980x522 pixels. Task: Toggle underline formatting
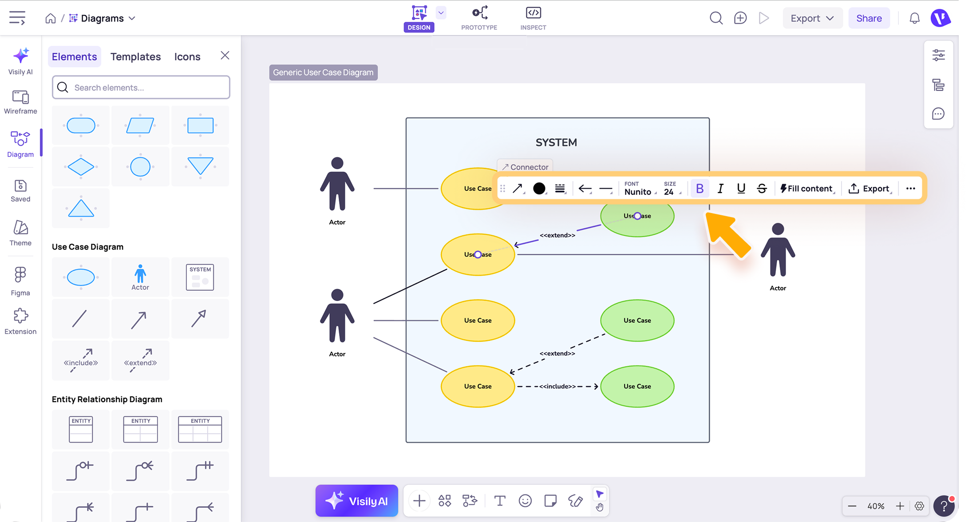[x=741, y=189]
